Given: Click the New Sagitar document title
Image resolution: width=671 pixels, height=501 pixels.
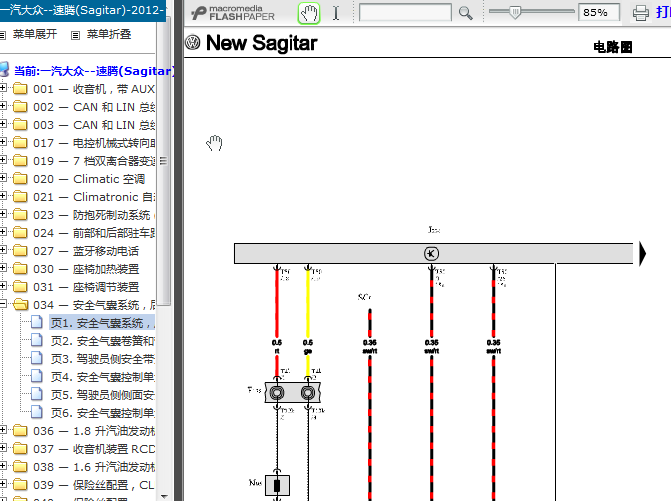Looking at the screenshot, I should click(261, 43).
